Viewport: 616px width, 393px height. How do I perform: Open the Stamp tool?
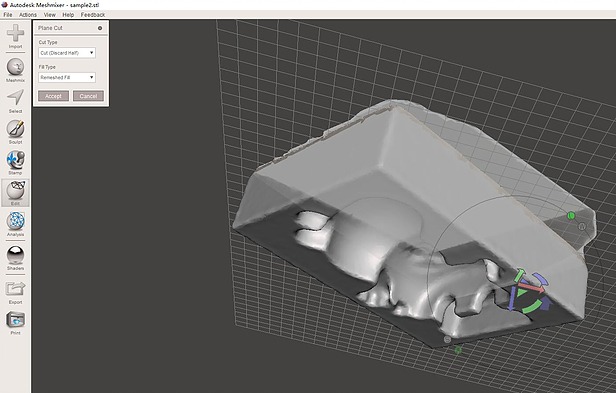coord(15,160)
